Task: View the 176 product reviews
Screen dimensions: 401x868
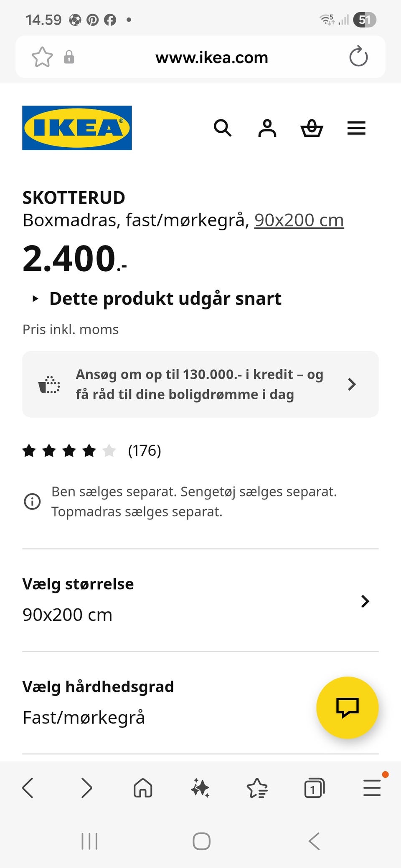Action: [x=144, y=451]
